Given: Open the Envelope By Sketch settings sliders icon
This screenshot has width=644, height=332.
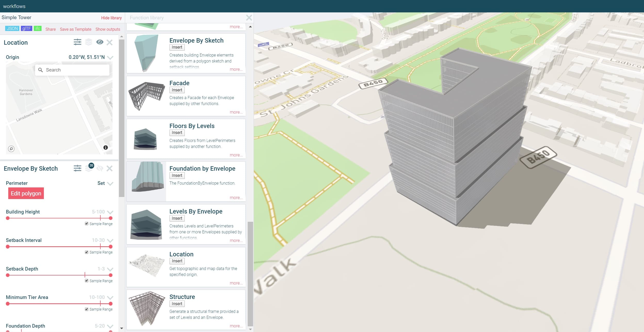Looking at the screenshot, I should tap(77, 168).
